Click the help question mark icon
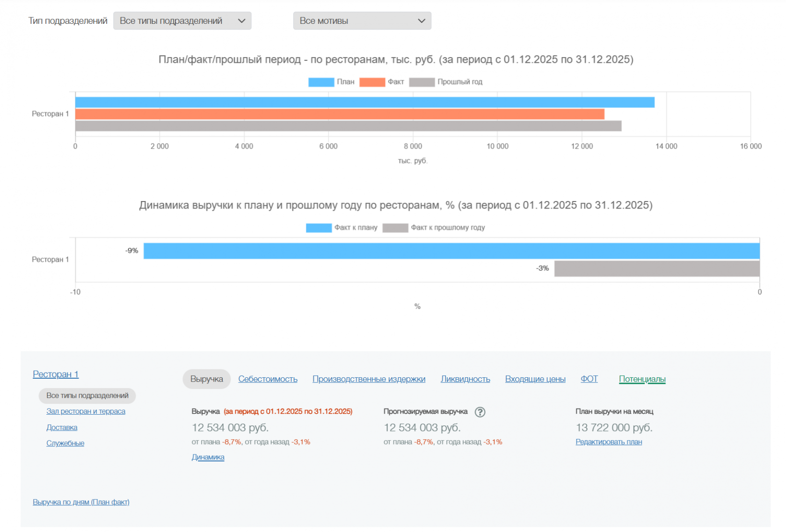This screenshot has width=786, height=532. [x=480, y=412]
